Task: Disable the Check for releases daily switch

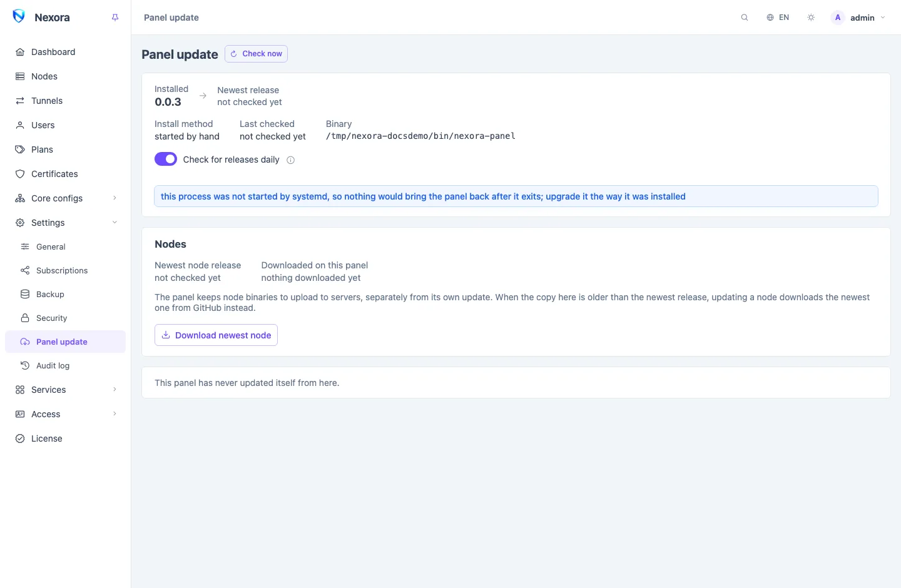Action: pyautogui.click(x=166, y=160)
